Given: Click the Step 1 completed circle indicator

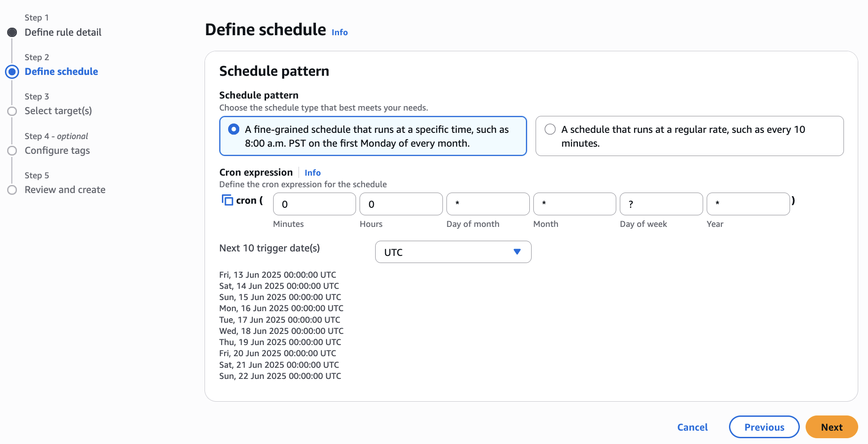Looking at the screenshot, I should pyautogui.click(x=12, y=33).
